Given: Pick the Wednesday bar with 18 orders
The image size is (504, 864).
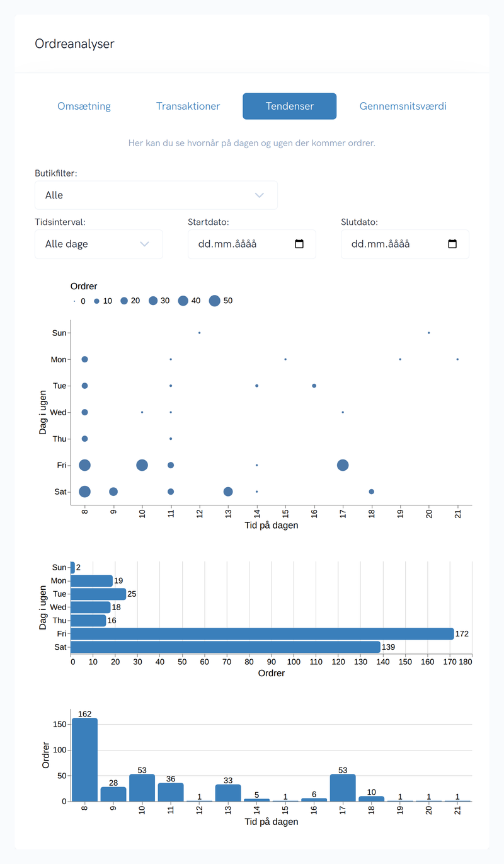Looking at the screenshot, I should tap(91, 608).
